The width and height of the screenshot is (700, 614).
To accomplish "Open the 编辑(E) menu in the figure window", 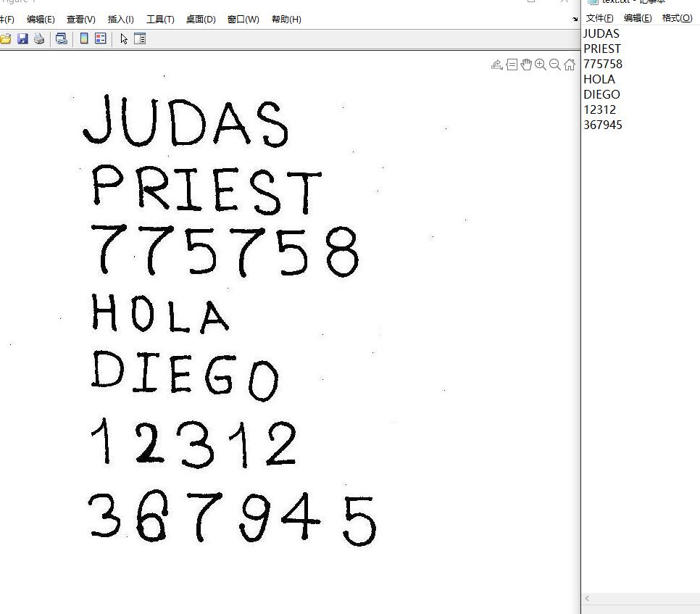I will [41, 20].
